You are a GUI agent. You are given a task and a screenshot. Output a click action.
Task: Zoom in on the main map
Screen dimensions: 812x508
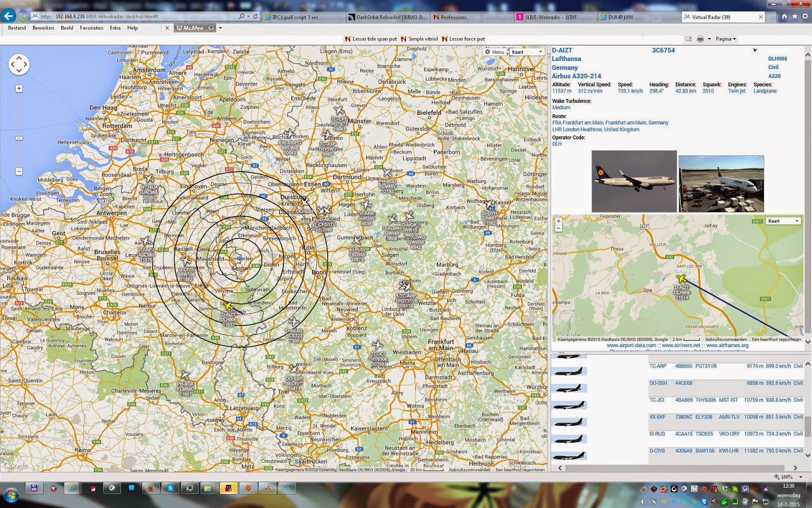click(x=19, y=89)
